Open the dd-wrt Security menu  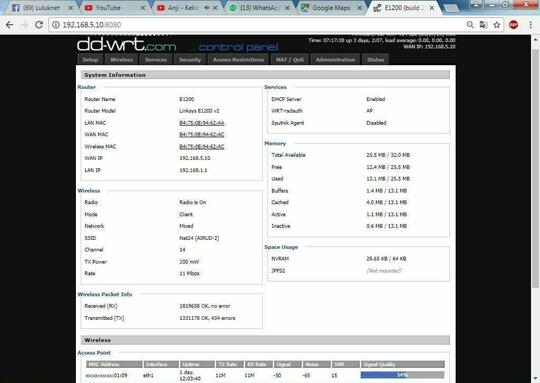190,60
